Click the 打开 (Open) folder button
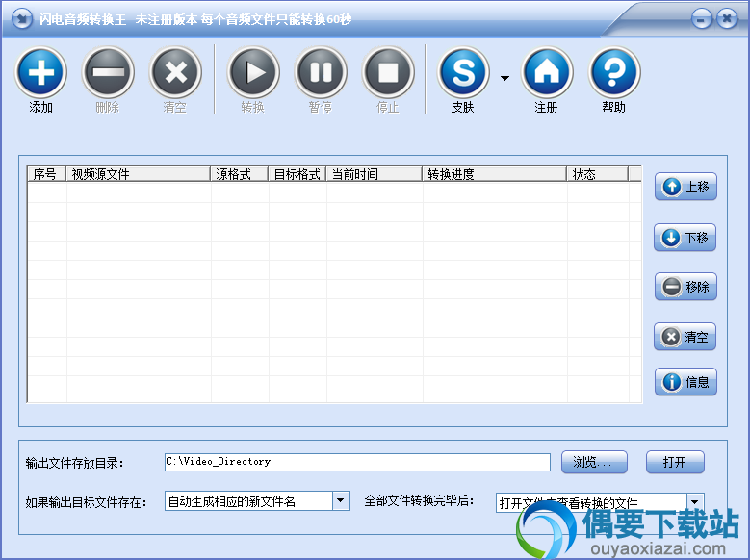This screenshot has height=560, width=750. tap(675, 462)
